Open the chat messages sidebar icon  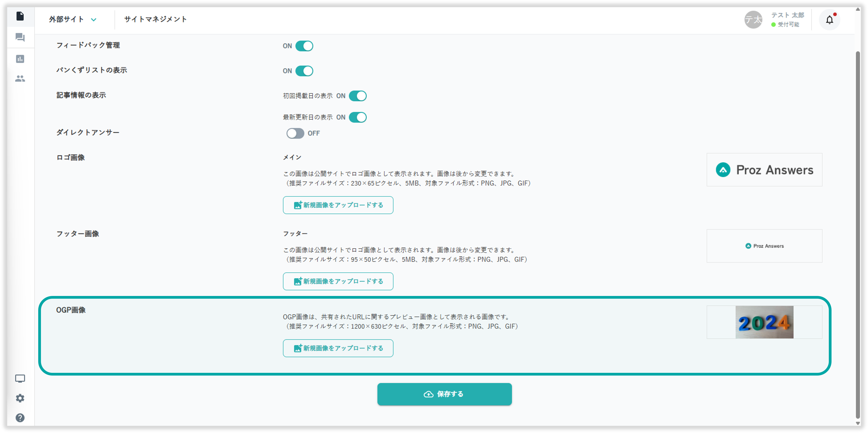point(20,37)
